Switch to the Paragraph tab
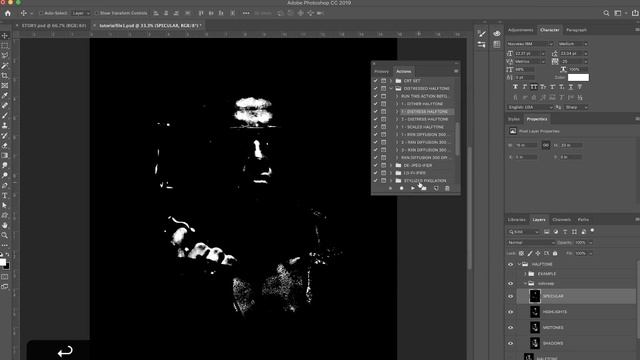 (576, 30)
